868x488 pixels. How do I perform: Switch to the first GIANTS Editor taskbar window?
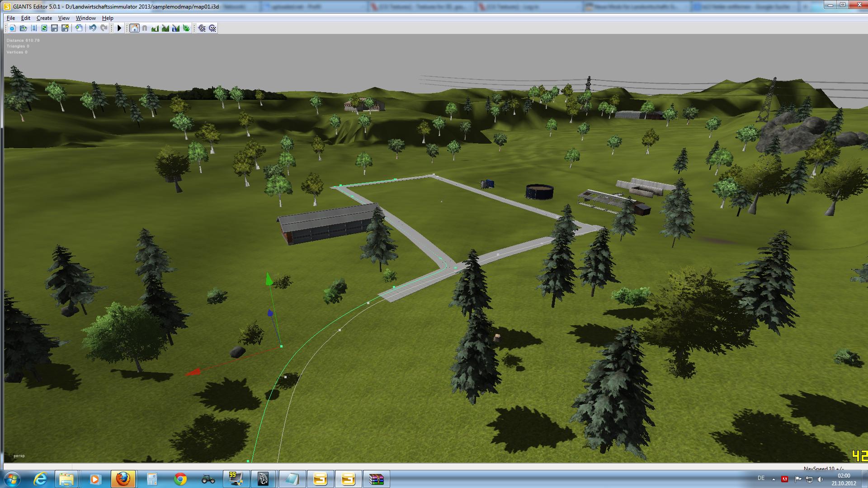320,479
